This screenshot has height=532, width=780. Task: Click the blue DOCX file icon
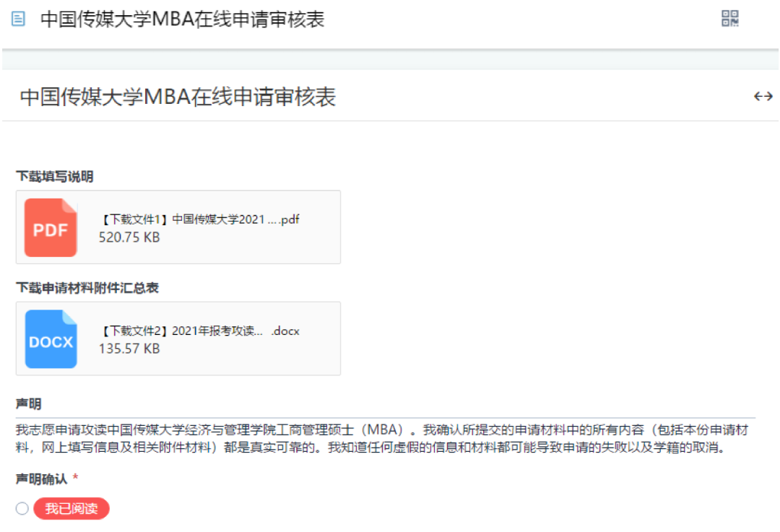tap(51, 339)
